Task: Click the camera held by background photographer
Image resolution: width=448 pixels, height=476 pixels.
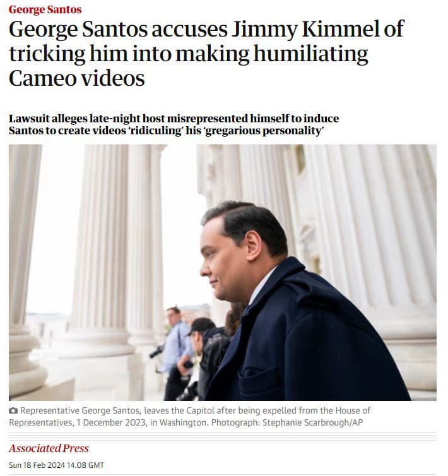Action: coord(156,352)
